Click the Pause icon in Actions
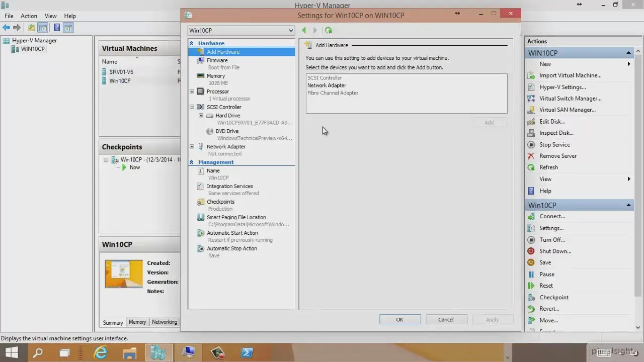Image resolution: width=644 pixels, height=362 pixels. 531,275
